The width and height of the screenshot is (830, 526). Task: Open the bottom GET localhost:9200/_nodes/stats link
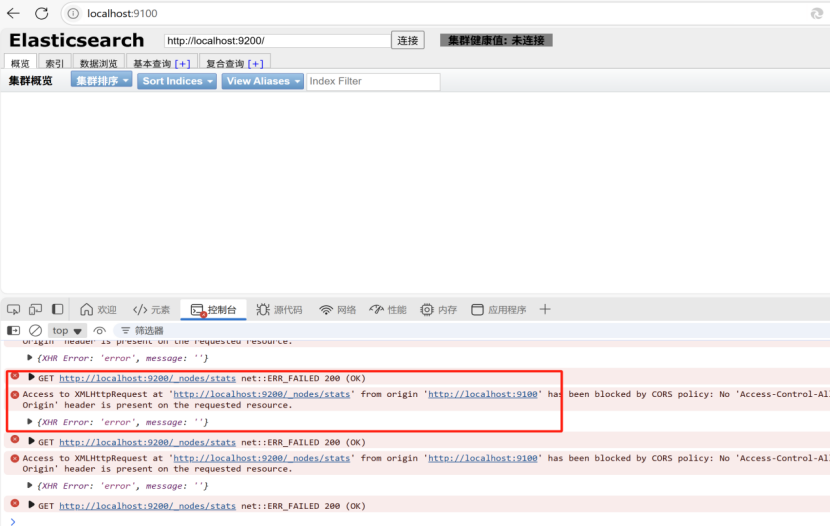click(147, 506)
